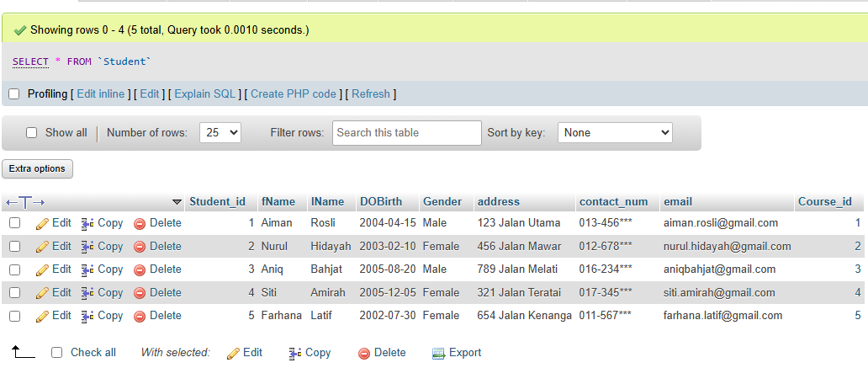Click pencil Edit icon for Nurul row
The height and width of the screenshot is (368, 868).
point(42,247)
